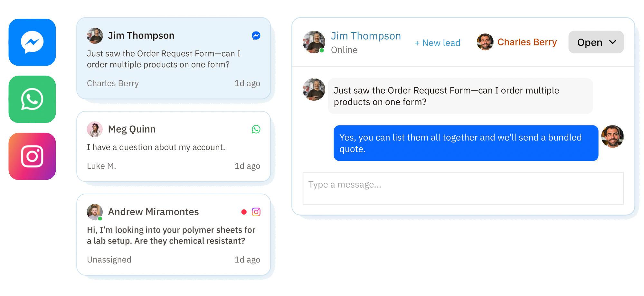The width and height of the screenshot is (644, 296).
Task: Click the blue bundled quote reply bubble
Action: (x=466, y=143)
